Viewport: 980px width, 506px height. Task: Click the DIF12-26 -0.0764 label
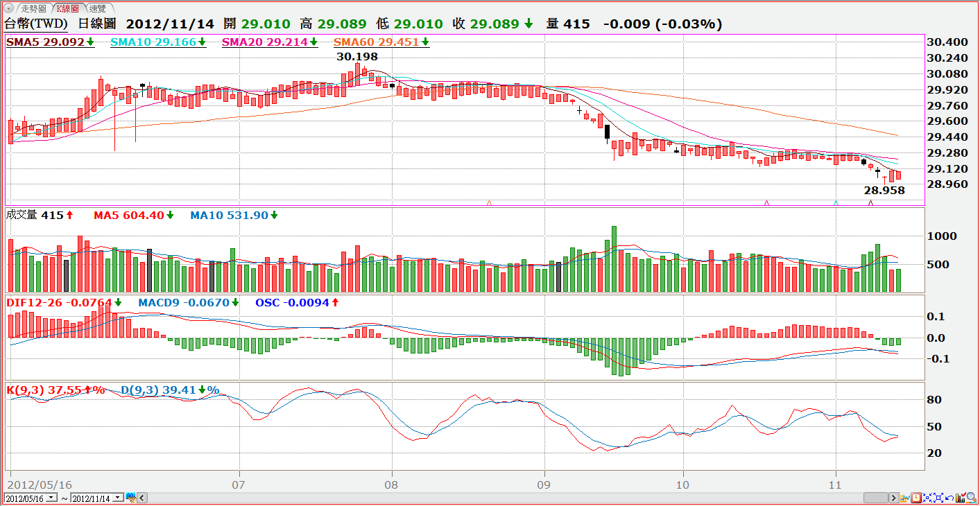(x=64, y=302)
